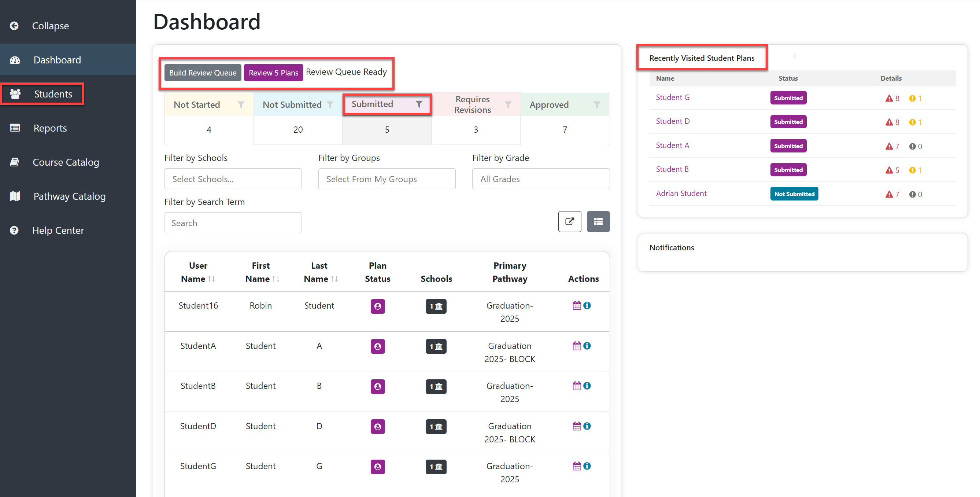Screen dimensions: 980x497
Task: Open Student G recently visited plan
Action: [673, 97]
